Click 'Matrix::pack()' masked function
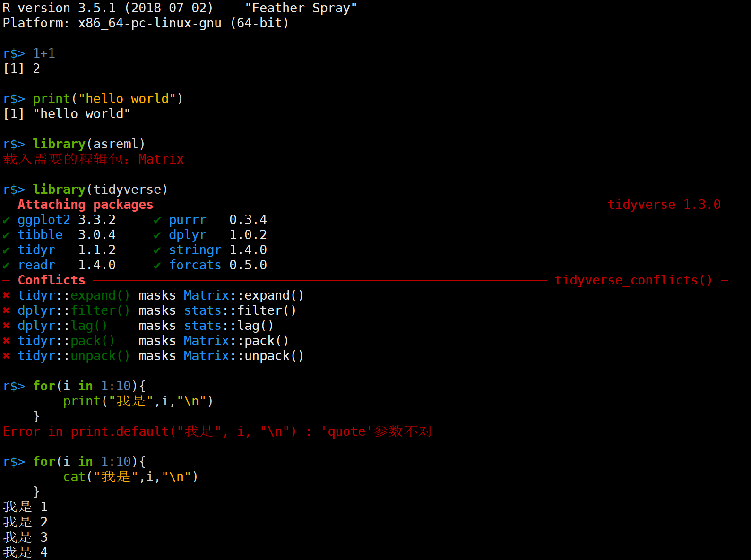 tap(236, 341)
